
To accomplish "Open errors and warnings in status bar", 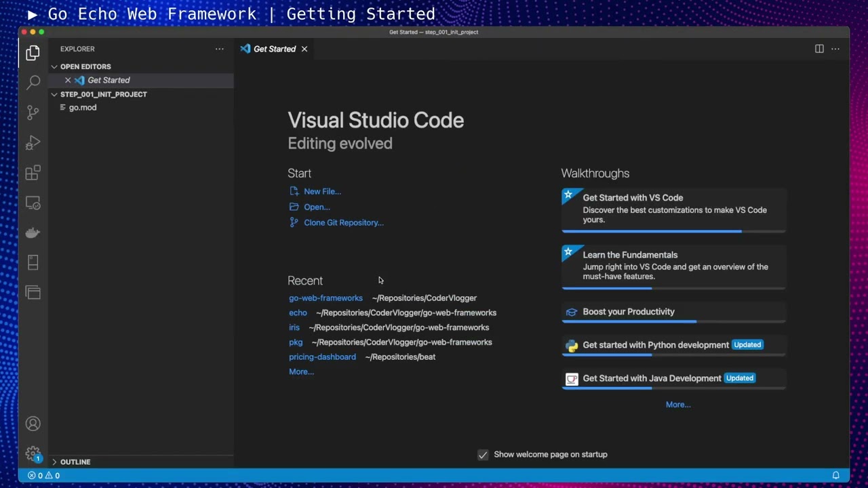I will point(43,475).
